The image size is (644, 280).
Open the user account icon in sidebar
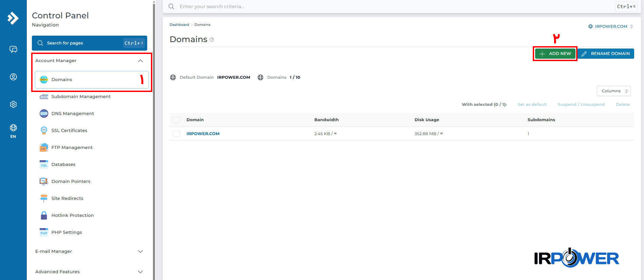pyautogui.click(x=13, y=77)
